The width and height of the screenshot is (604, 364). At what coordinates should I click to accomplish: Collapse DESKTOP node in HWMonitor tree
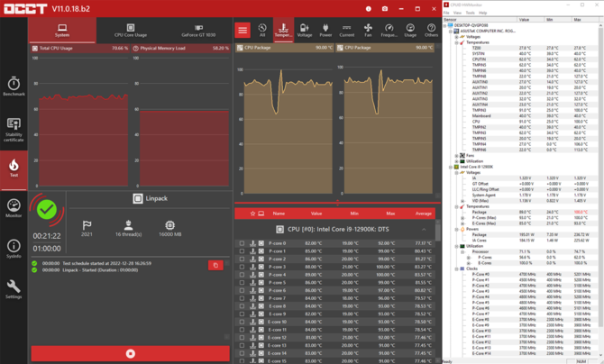point(445,25)
